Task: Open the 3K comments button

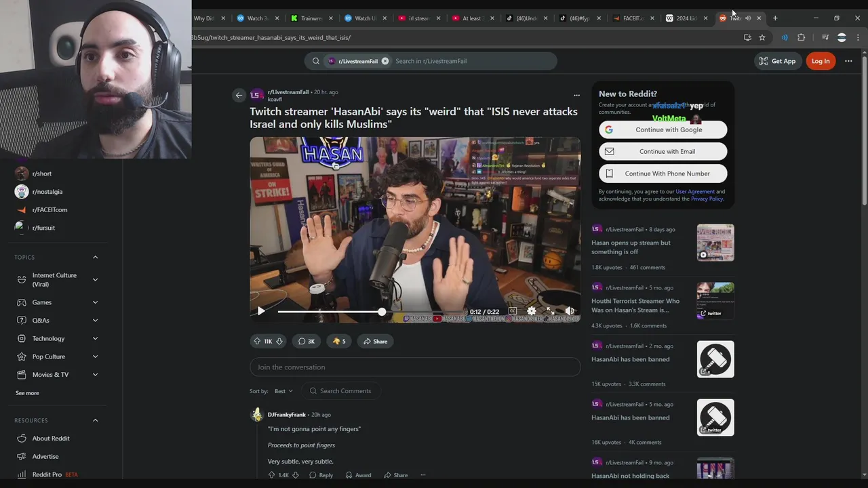Action: point(307,342)
